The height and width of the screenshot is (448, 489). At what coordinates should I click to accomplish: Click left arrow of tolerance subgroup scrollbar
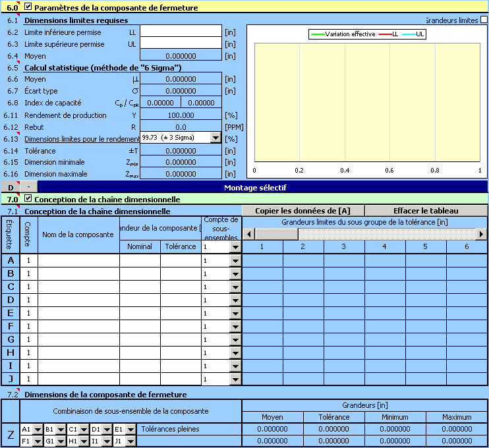249,234
